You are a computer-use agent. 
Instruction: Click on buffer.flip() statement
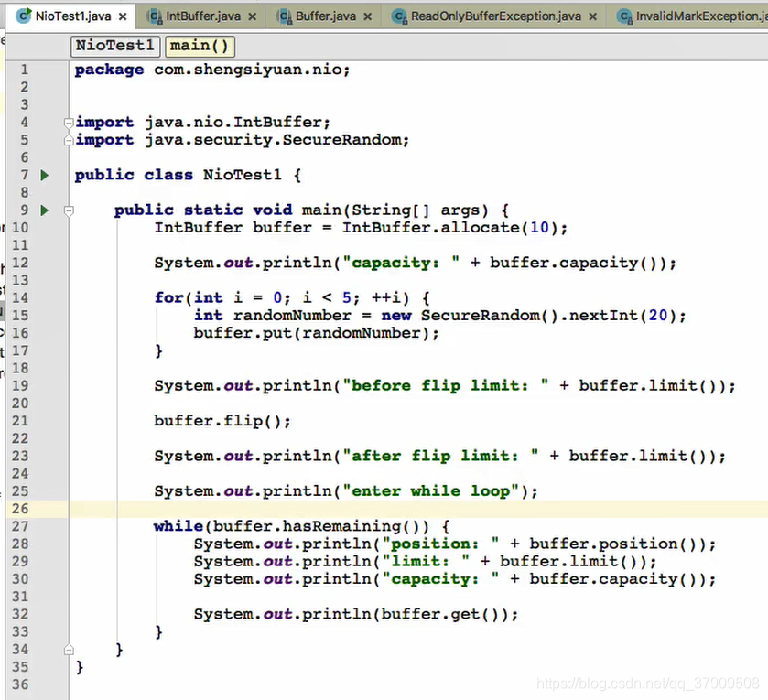(x=222, y=421)
